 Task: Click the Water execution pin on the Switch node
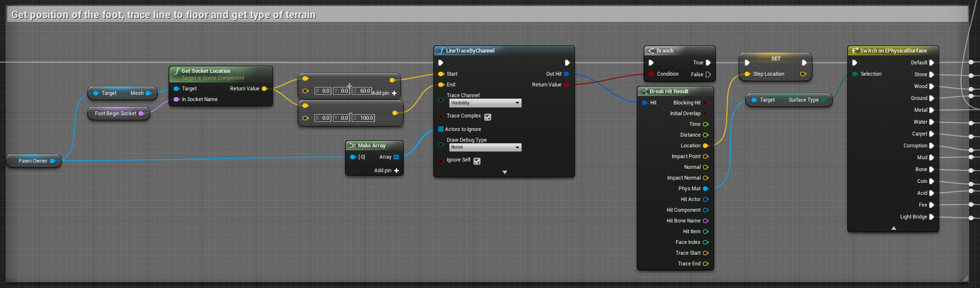(x=931, y=122)
